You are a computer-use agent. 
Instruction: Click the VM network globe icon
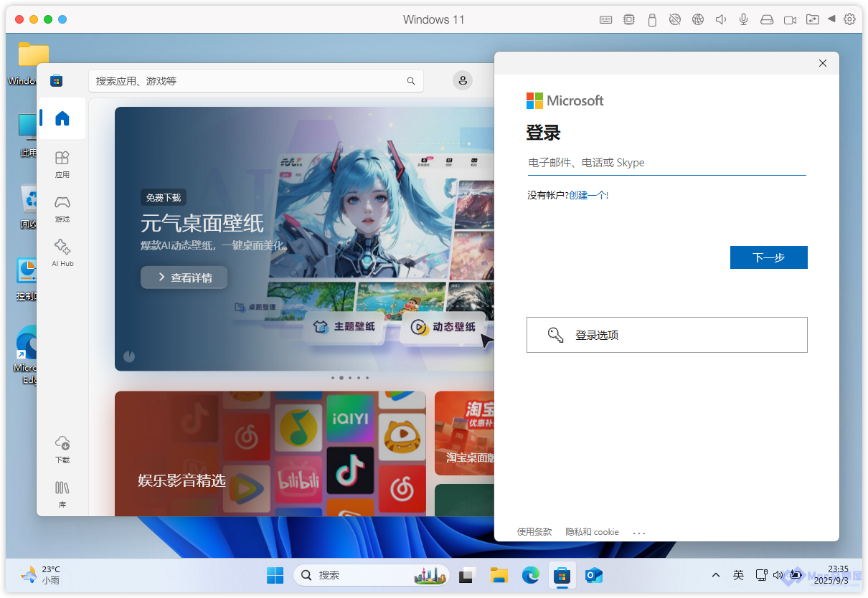click(x=698, y=19)
